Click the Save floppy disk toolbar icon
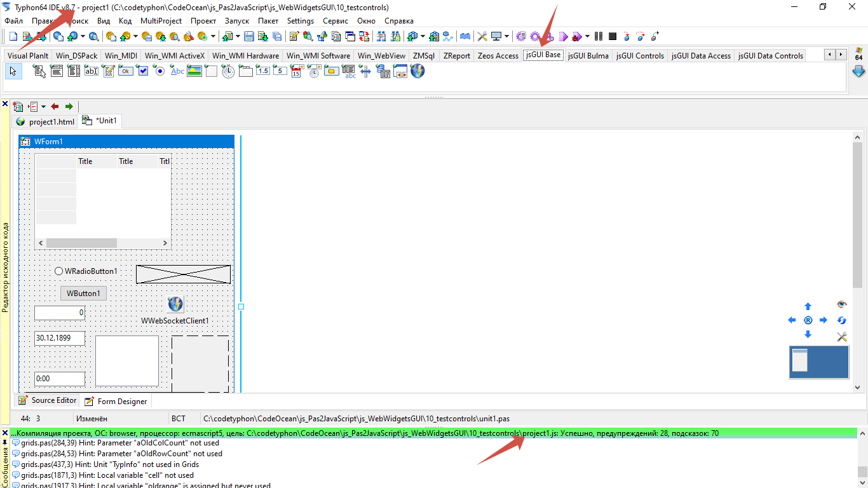The width and height of the screenshot is (868, 488). coord(249,36)
